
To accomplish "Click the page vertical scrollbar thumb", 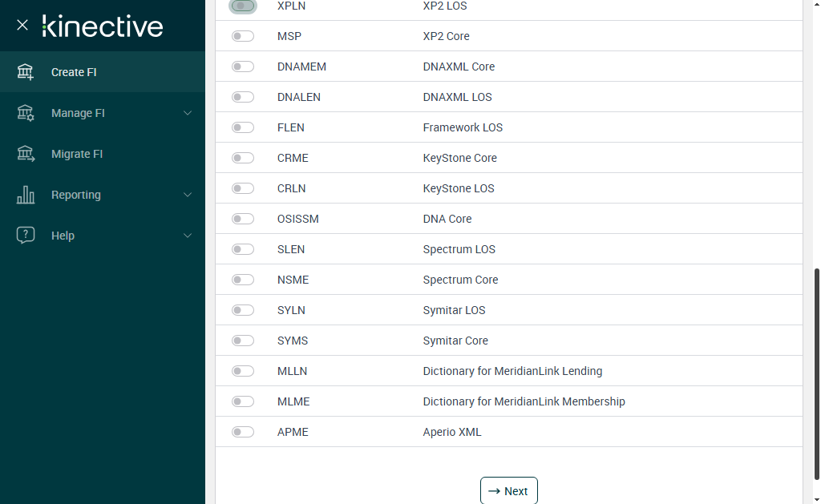I will 817,374.
